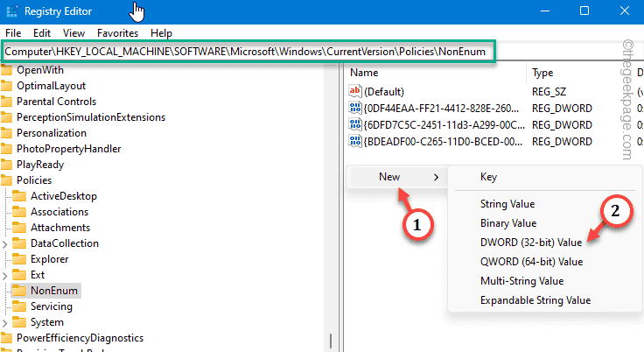The height and width of the screenshot is (352, 644).
Task: Select the Servicing key label
Action: 52,306
